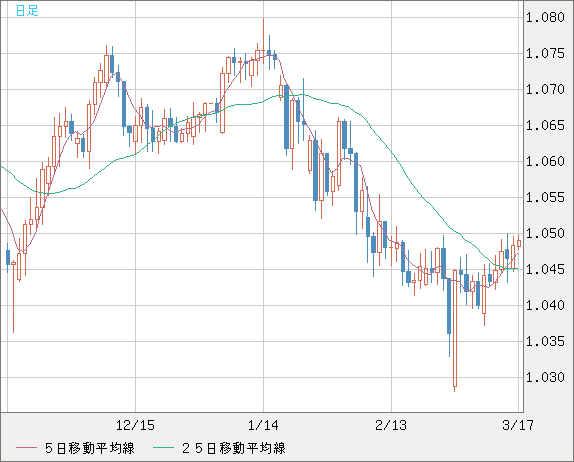Click the 日足 chart label
Image resolution: width=574 pixels, height=462 pixels.
click(x=27, y=10)
